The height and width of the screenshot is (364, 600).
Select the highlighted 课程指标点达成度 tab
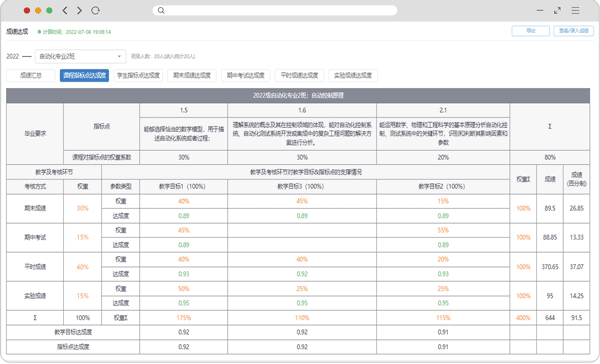point(84,75)
